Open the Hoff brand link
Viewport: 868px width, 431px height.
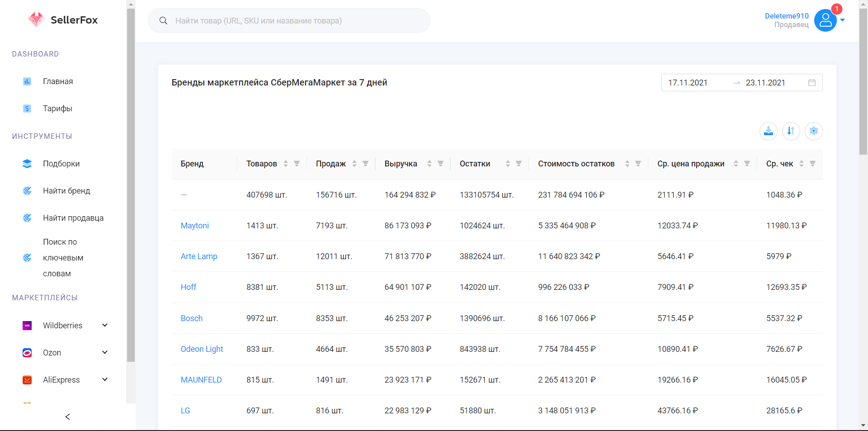189,287
